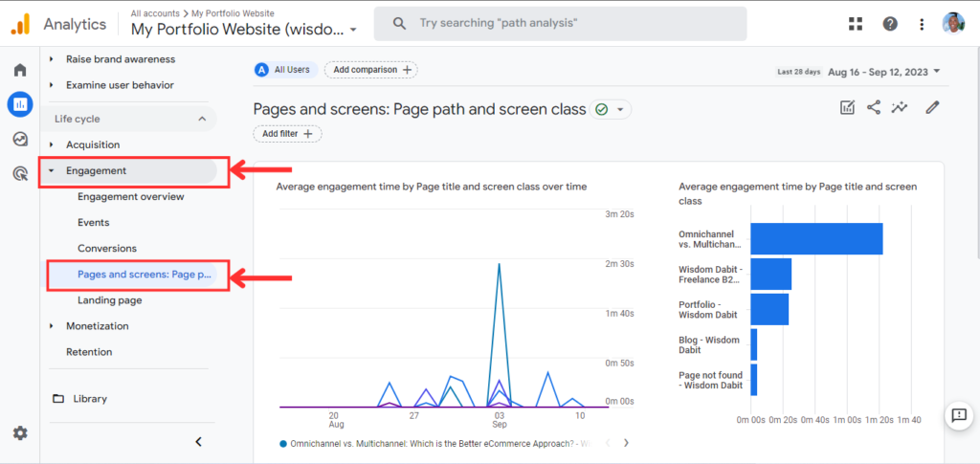This screenshot has width=980, height=464.
Task: Open the Explore icon in left rail
Action: pyautogui.click(x=20, y=139)
